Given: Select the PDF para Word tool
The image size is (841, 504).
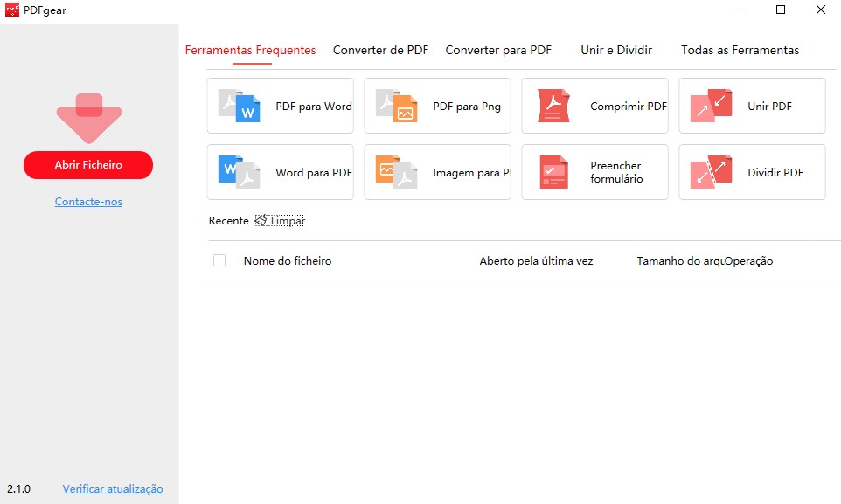Looking at the screenshot, I should [280, 105].
